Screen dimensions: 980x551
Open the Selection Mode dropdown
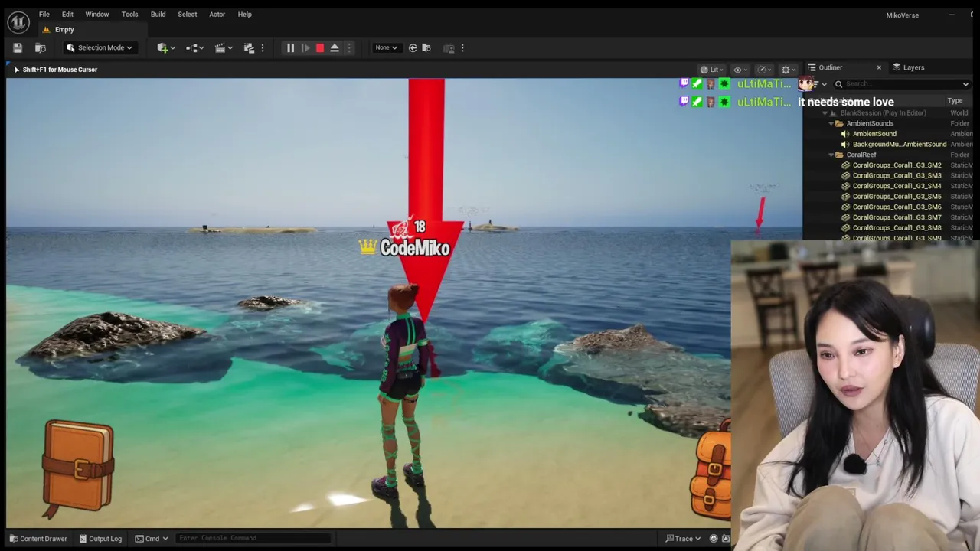point(100,48)
